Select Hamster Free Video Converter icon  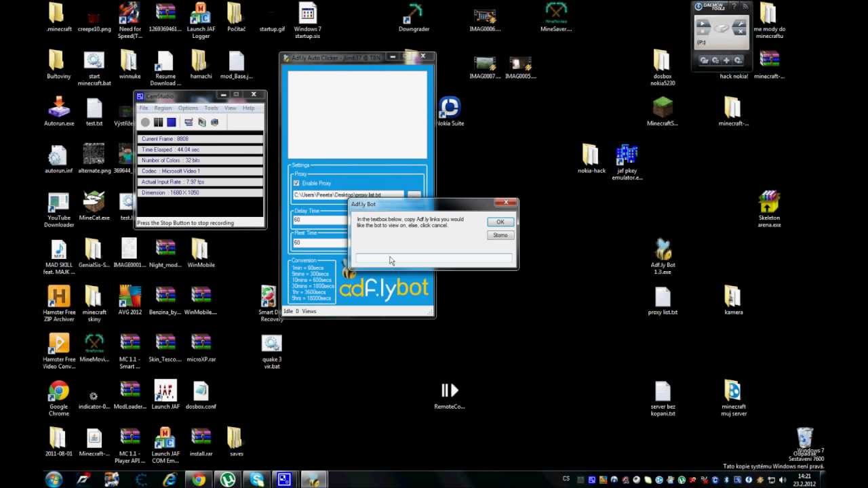coord(59,351)
